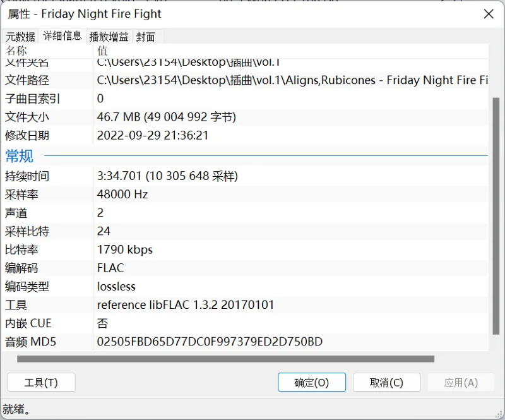The width and height of the screenshot is (505, 420).
Task: Click the resize grip in the corner
Action: click(499, 414)
